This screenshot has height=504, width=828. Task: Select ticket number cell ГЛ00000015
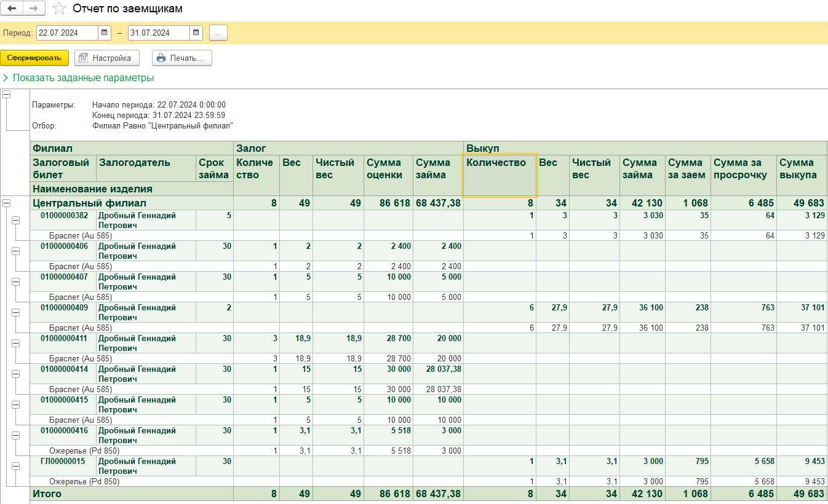[x=63, y=466]
